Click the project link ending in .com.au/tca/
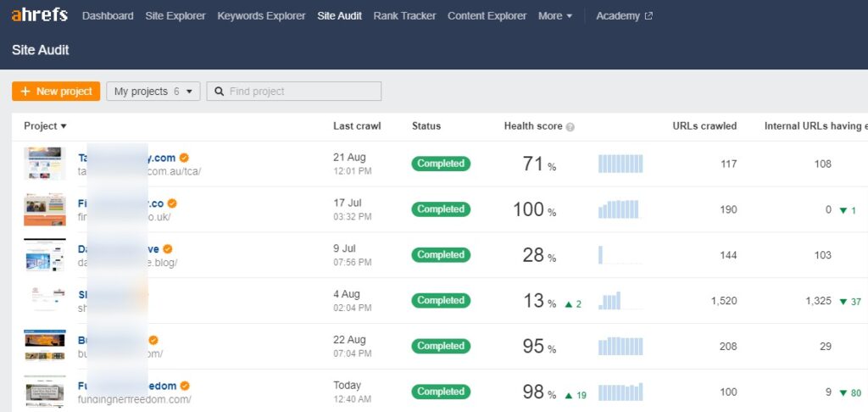The height and width of the screenshot is (412, 868). pos(140,171)
